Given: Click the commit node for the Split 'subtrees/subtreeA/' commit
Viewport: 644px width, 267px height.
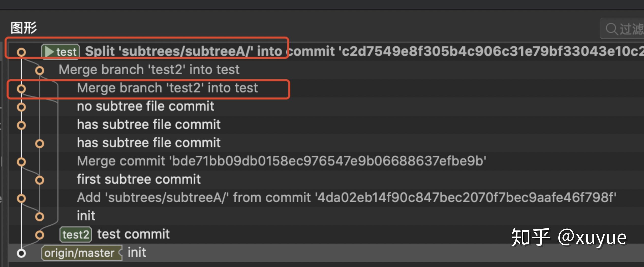Looking at the screenshot, I should (22, 52).
